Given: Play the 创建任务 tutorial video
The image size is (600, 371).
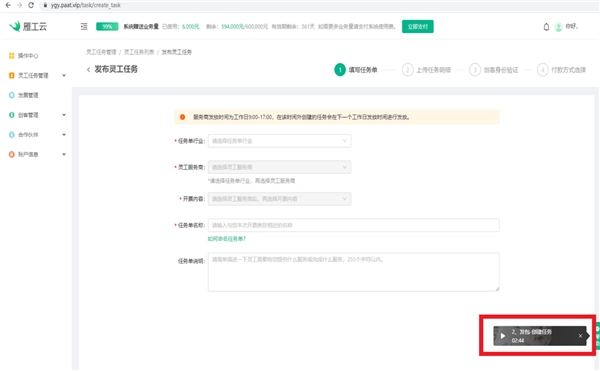Looking at the screenshot, I should click(x=503, y=336).
